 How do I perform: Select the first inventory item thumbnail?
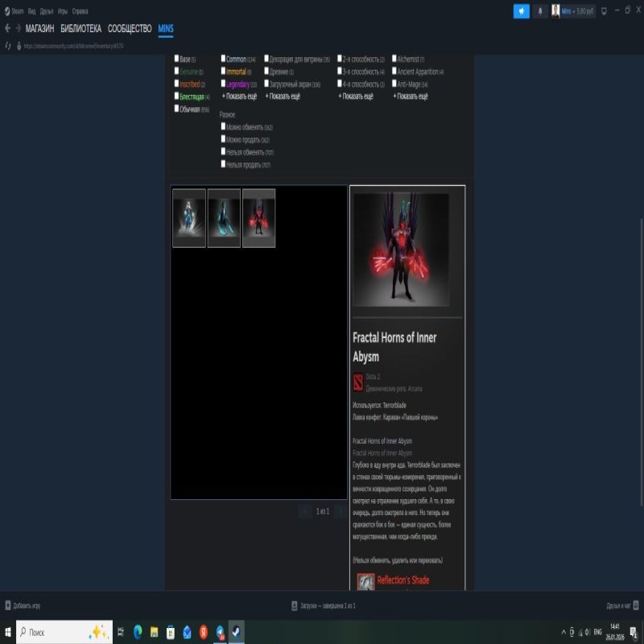(188, 216)
